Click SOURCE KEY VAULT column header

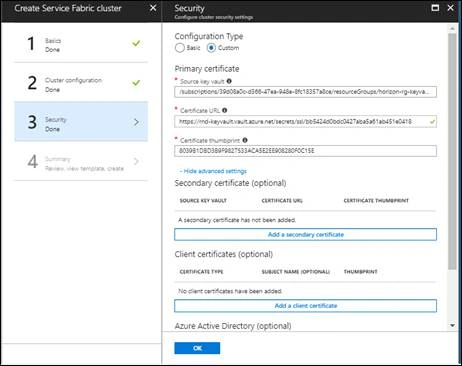pyautogui.click(x=203, y=200)
